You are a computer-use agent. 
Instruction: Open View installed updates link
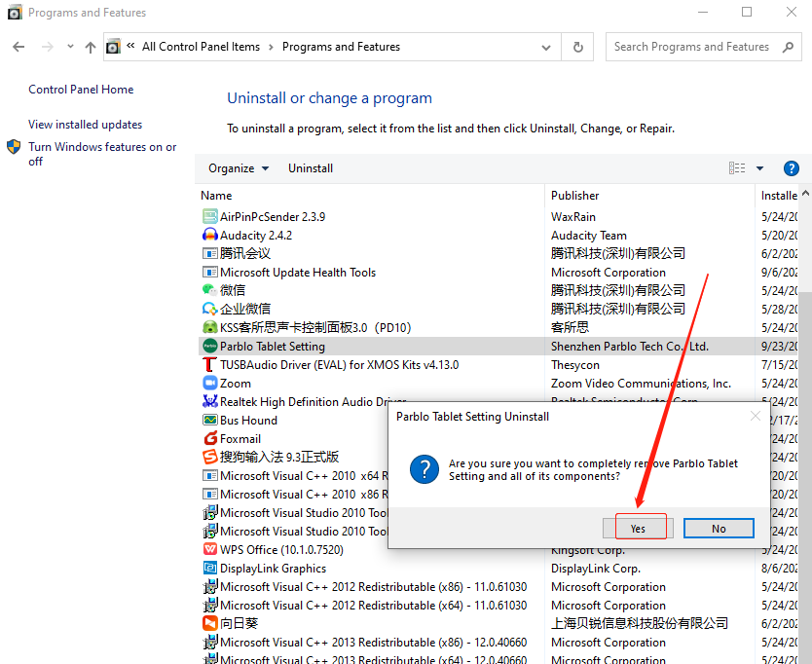[x=85, y=125]
